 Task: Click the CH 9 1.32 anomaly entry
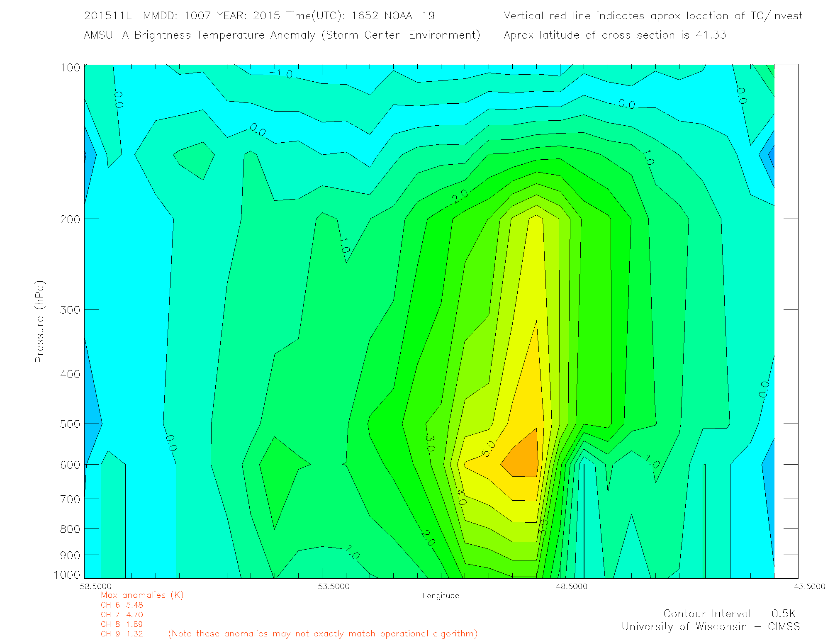122,633
